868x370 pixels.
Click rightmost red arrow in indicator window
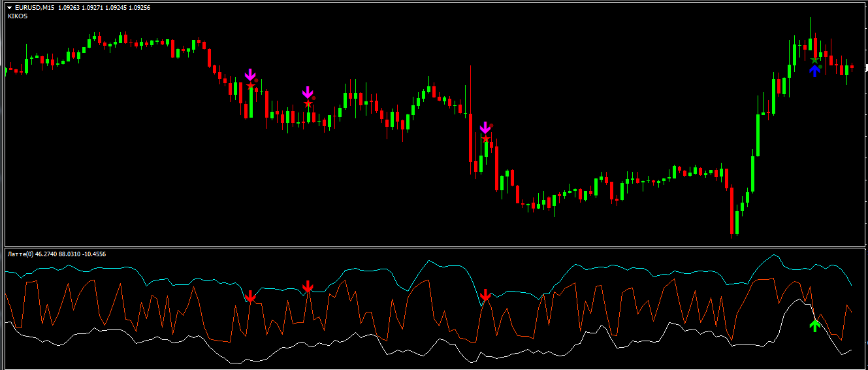[485, 295]
